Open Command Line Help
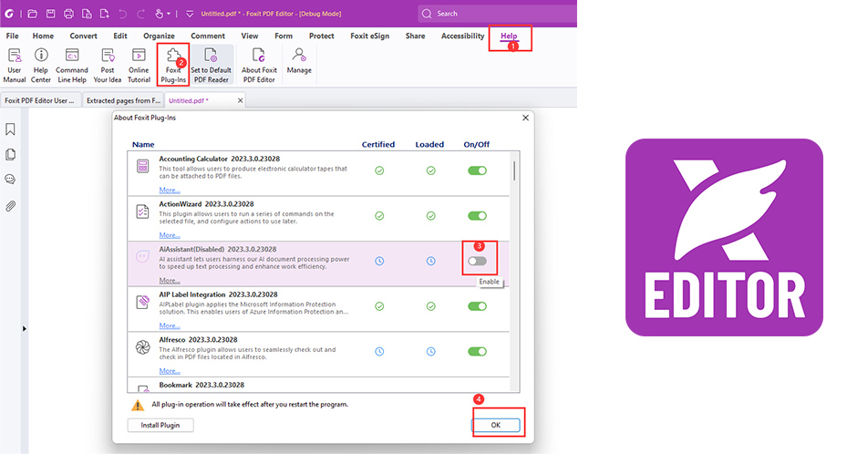The image size is (868, 454). (x=72, y=65)
